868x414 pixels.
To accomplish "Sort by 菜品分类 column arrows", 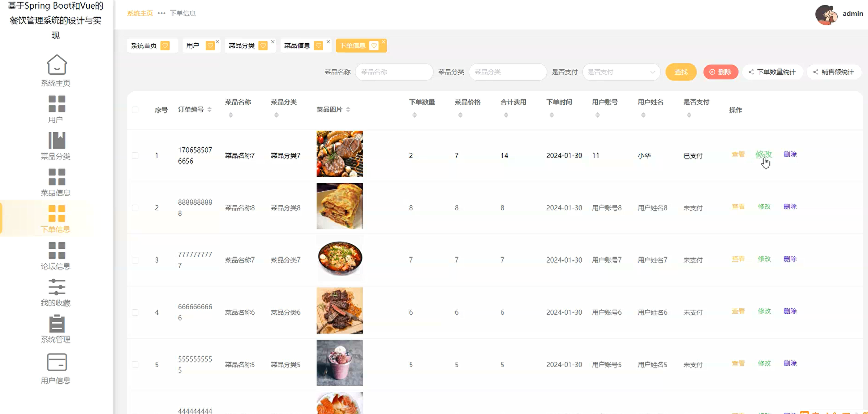I will 276,115.
